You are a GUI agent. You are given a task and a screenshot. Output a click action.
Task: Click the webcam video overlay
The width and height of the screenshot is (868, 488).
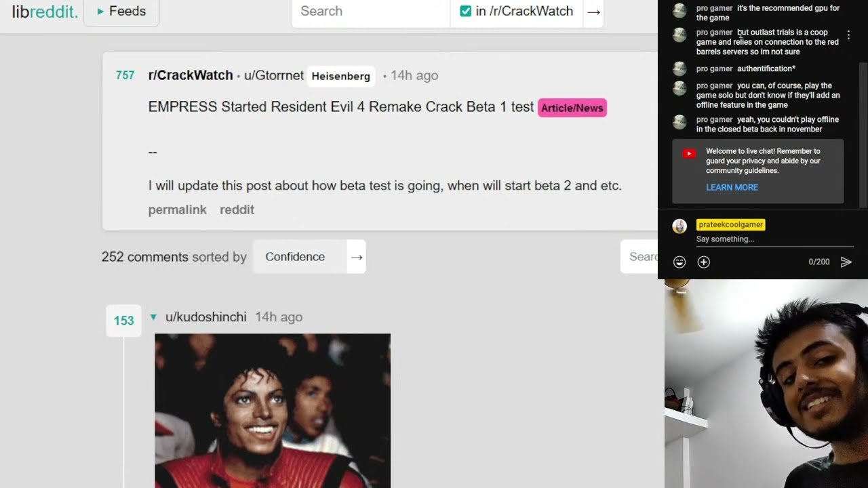pyautogui.click(x=766, y=384)
